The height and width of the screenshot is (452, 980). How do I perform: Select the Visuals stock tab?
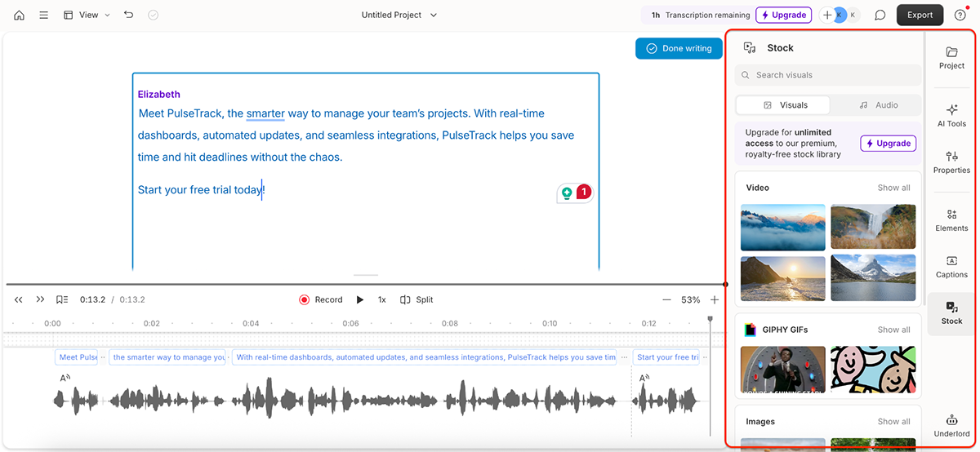point(785,105)
